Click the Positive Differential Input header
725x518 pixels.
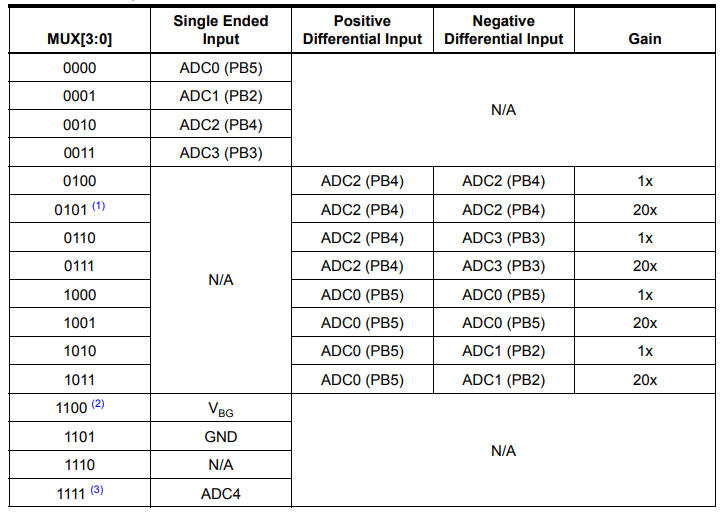click(x=362, y=30)
